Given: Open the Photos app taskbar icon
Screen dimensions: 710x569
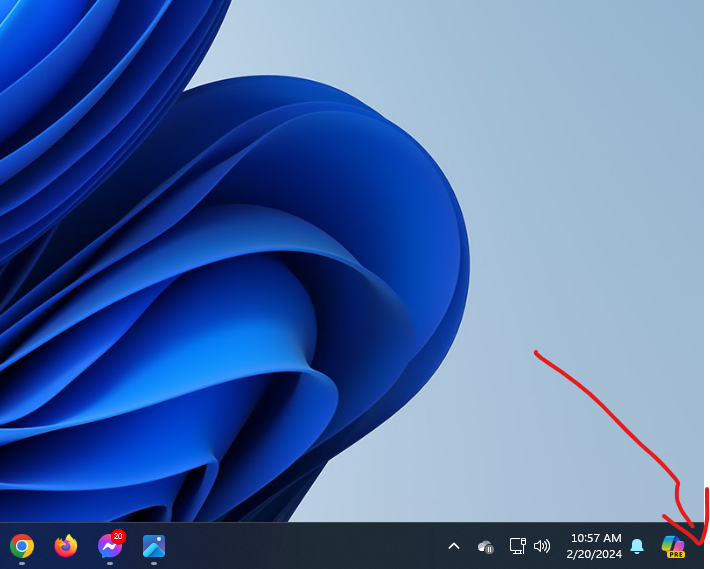Looking at the screenshot, I should point(154,546).
